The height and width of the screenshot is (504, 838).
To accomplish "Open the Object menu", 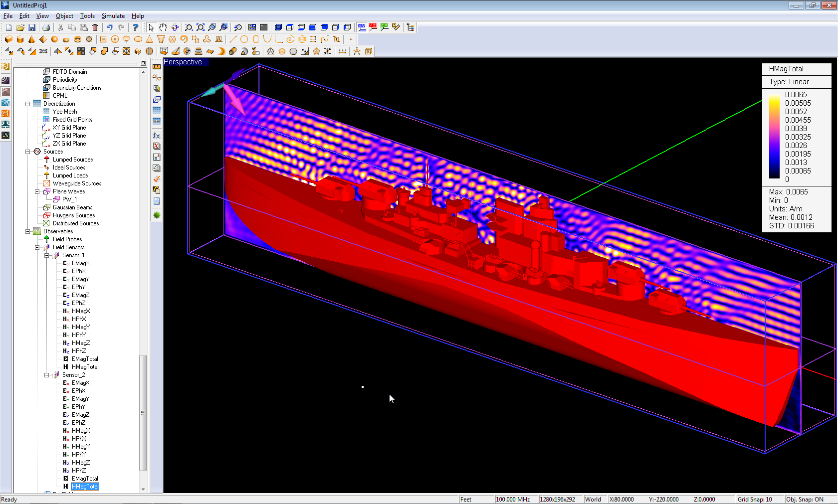I will point(64,16).
